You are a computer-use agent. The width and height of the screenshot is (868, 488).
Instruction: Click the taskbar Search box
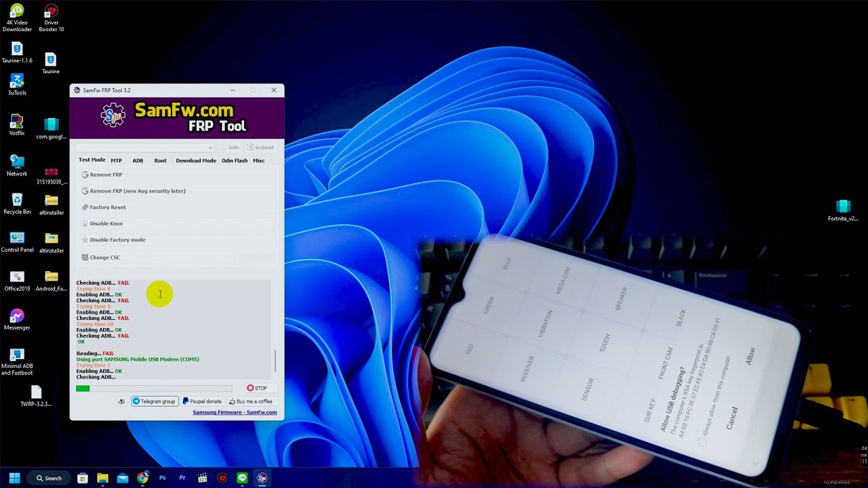pyautogui.click(x=50, y=478)
